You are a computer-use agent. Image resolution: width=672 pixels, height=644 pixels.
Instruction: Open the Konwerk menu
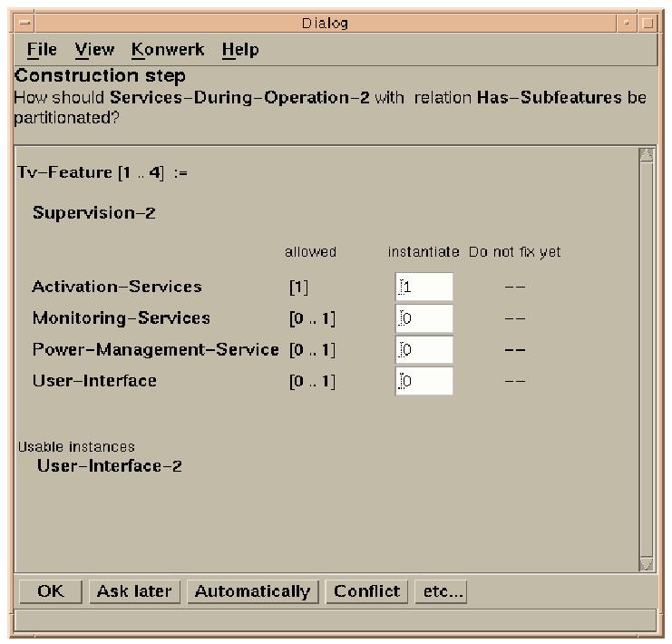click(x=168, y=49)
